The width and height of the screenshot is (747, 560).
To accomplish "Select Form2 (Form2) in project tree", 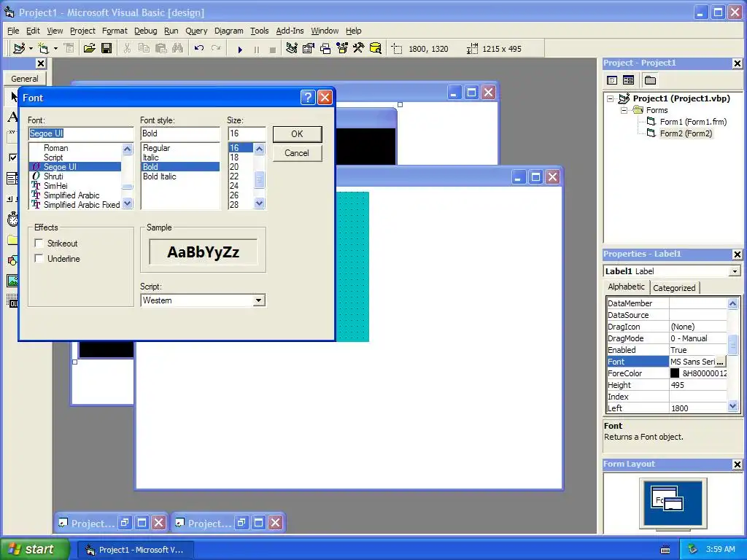I will point(686,133).
